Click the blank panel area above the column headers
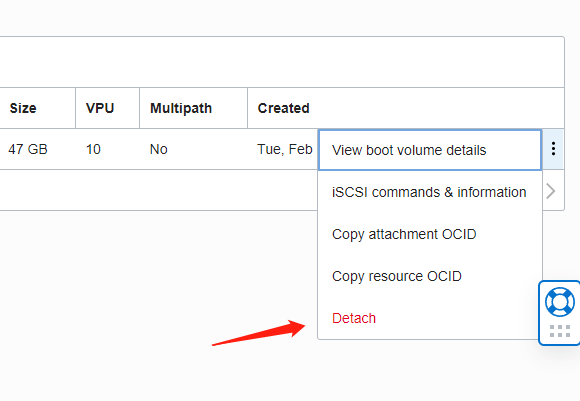This screenshot has height=401, width=580. 282,62
